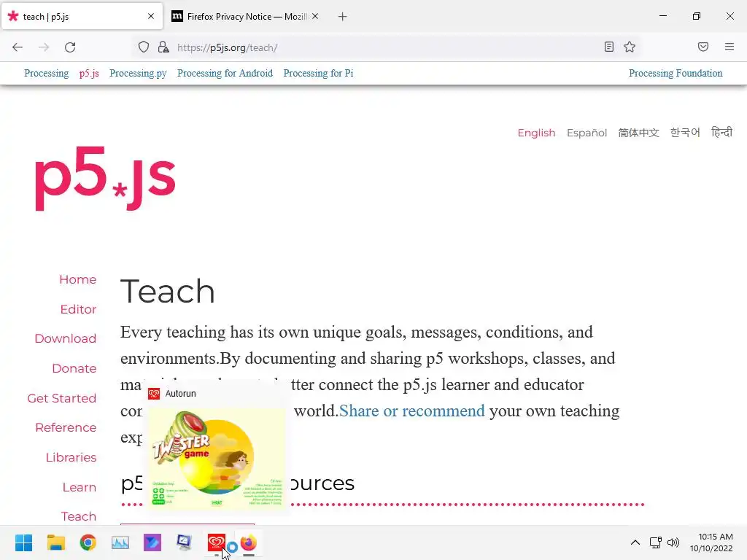Open the Processing link in top bar
Image resolution: width=747 pixels, height=560 pixels.
(x=46, y=73)
